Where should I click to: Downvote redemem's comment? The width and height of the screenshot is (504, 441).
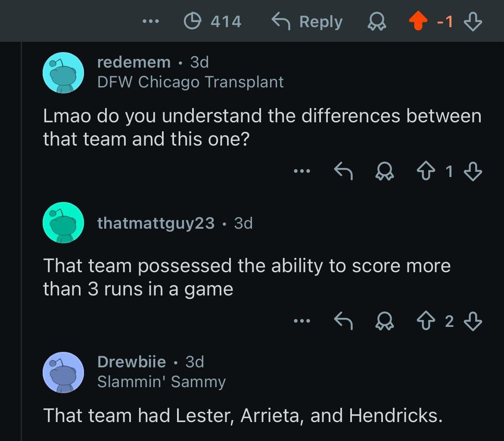[x=473, y=171]
